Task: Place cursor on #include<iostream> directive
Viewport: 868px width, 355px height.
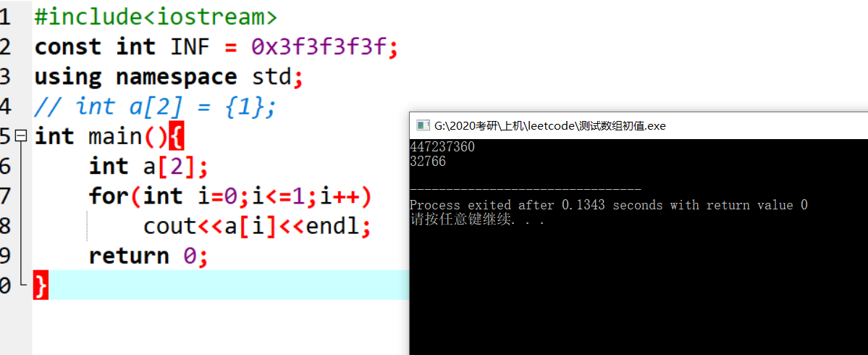Action: coord(156,17)
